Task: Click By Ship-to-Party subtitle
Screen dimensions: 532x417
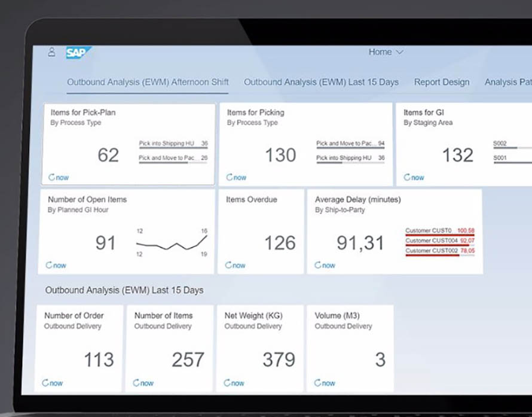Action: 340,210
